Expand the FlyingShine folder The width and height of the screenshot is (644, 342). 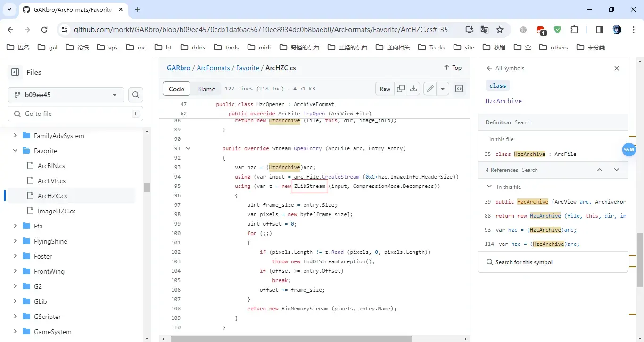coord(15,241)
